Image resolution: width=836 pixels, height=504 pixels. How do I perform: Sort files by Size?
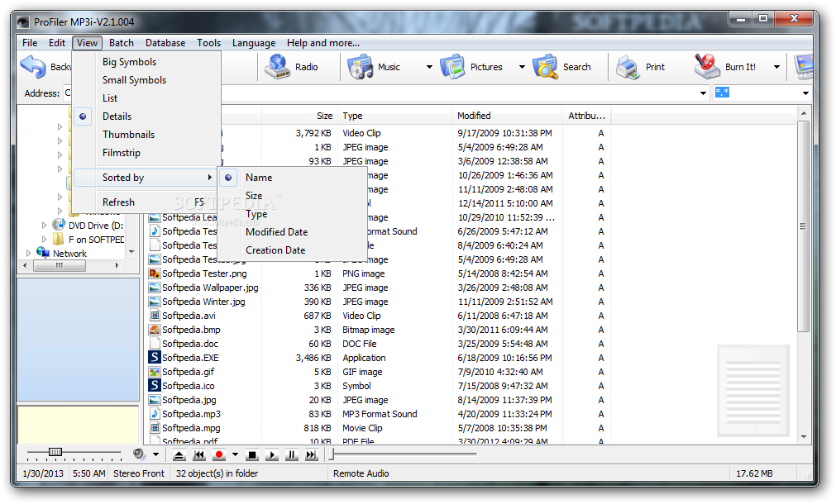tap(254, 196)
